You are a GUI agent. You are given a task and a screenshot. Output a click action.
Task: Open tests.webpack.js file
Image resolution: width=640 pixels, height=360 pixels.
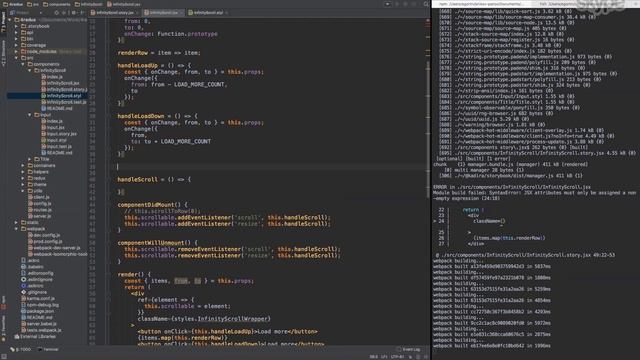coord(41,330)
